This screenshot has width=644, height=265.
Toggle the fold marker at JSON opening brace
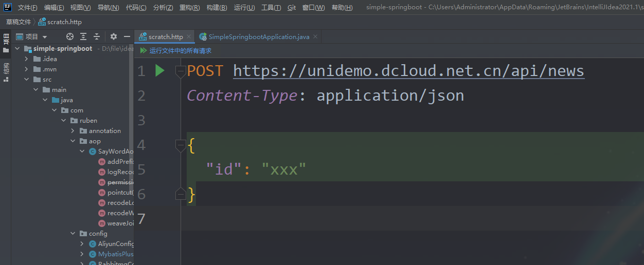180,146
